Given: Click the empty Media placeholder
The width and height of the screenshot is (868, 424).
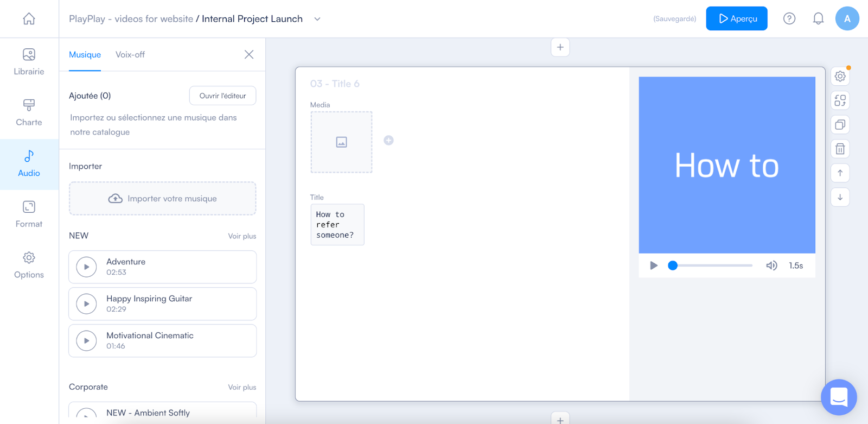Looking at the screenshot, I should (341, 142).
